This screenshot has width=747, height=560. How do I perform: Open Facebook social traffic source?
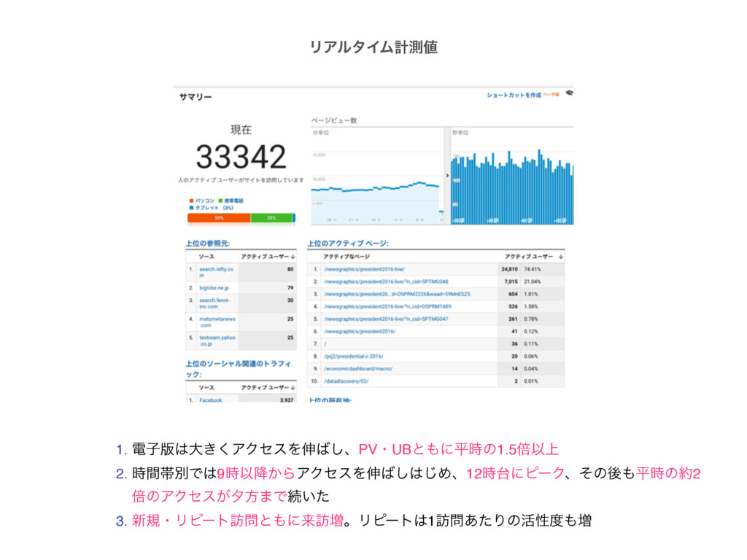coord(211,400)
